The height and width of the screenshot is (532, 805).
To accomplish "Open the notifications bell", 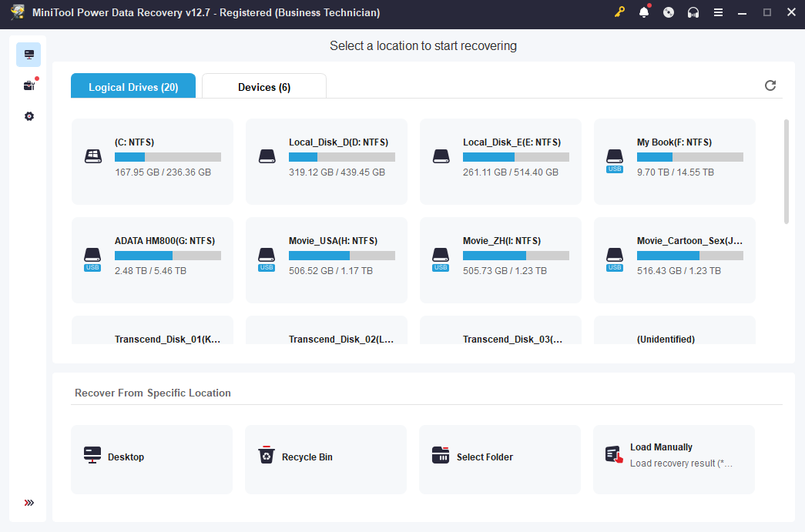I will (644, 12).
